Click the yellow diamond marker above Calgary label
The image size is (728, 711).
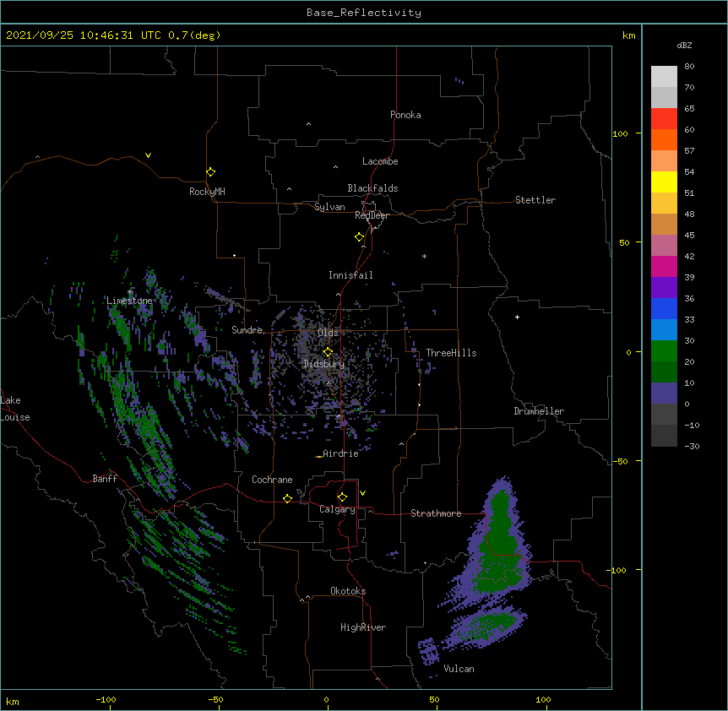point(342,497)
